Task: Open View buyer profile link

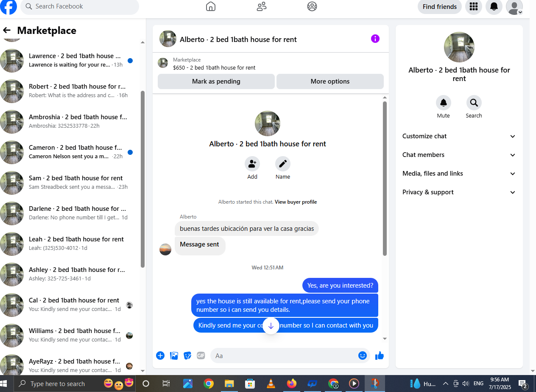Action: 296,202
